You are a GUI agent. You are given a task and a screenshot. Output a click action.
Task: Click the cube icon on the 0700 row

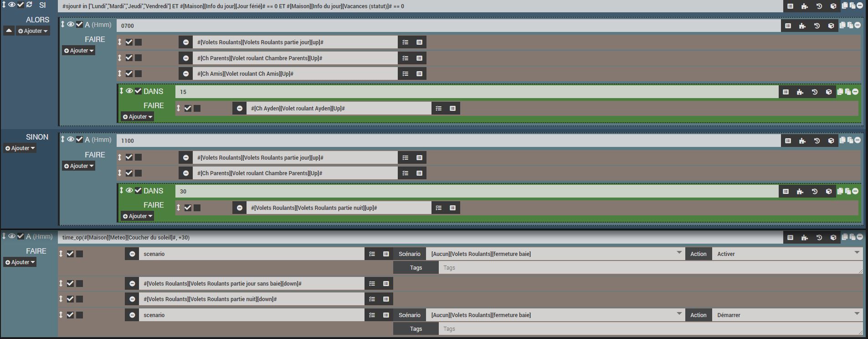pos(831,26)
